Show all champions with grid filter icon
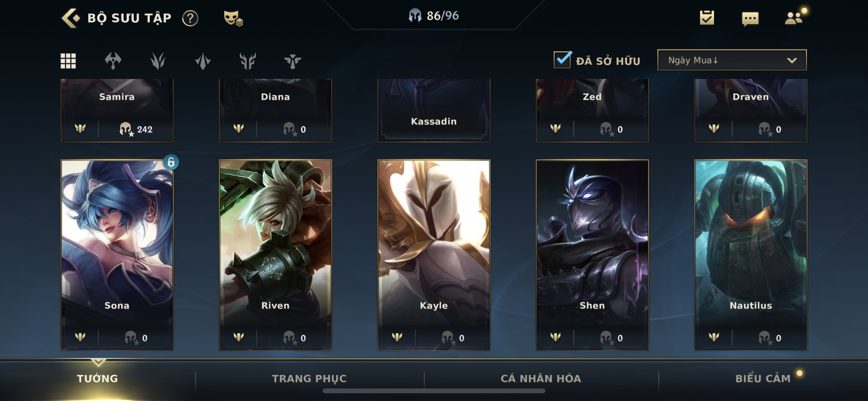The width and height of the screenshot is (868, 401). point(68,61)
